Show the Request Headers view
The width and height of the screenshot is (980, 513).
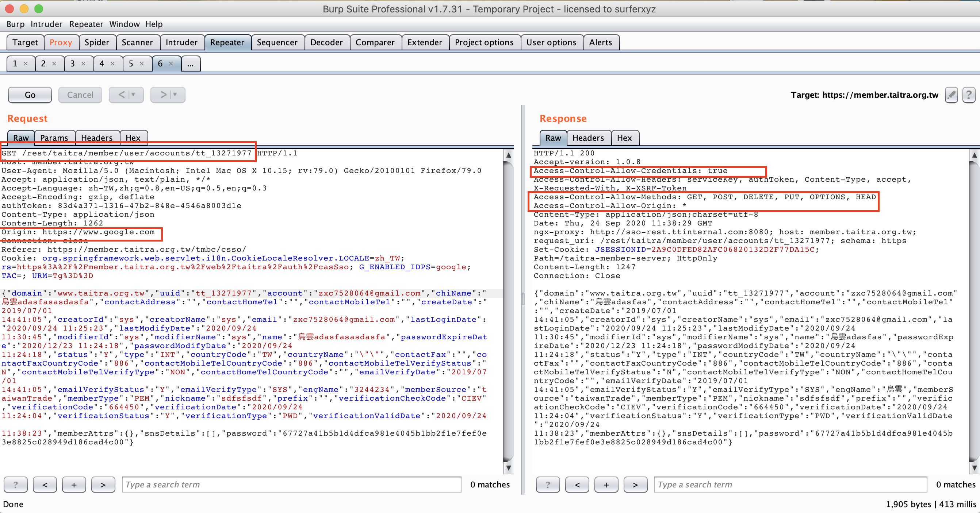point(97,138)
